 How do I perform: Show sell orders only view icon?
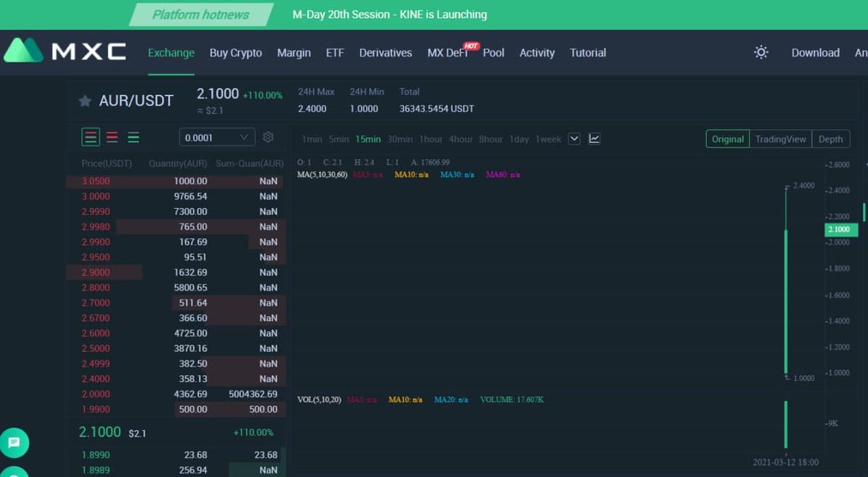coord(112,137)
